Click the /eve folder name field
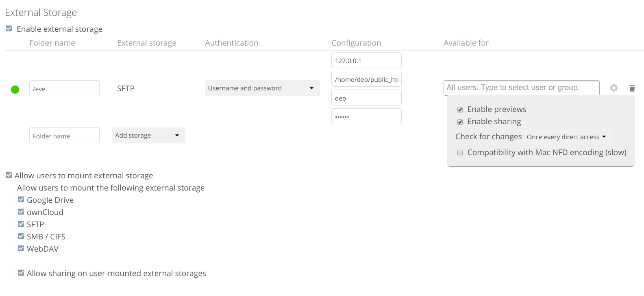The width and height of the screenshot is (644, 296). tap(64, 88)
